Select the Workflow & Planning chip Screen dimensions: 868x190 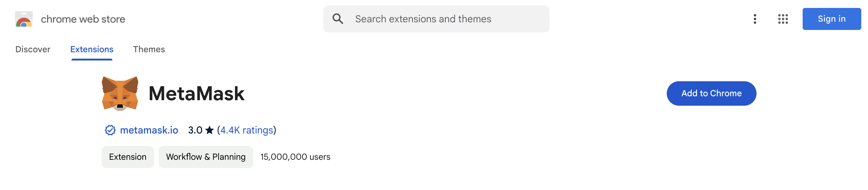pos(206,157)
